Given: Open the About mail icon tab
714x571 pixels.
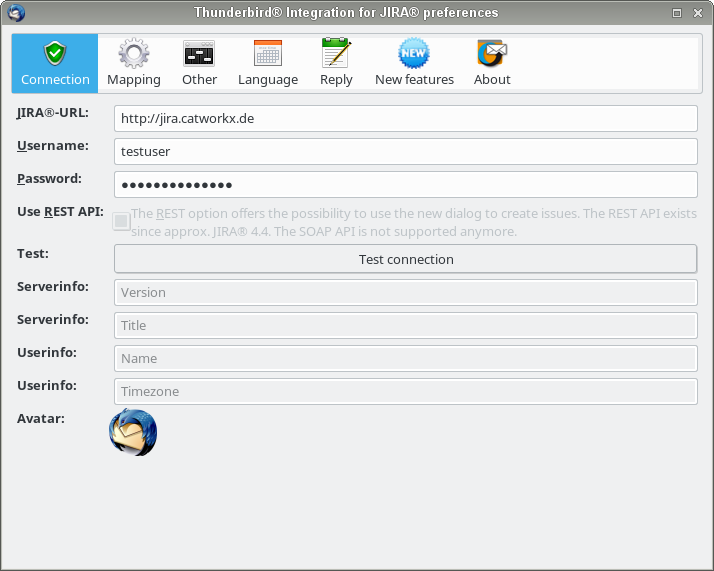Looking at the screenshot, I should pyautogui.click(x=492, y=64).
